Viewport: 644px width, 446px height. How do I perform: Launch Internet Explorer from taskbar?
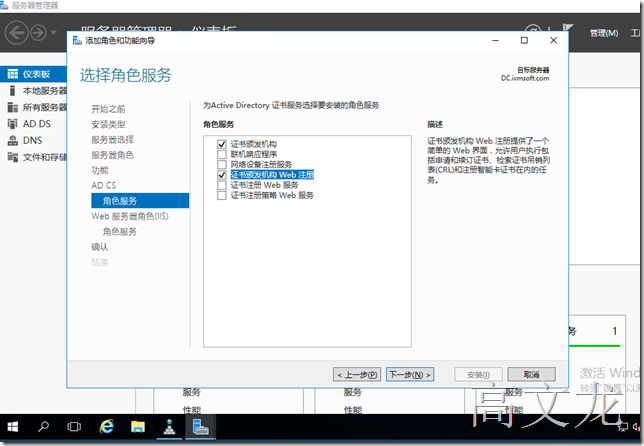pyautogui.click(x=107, y=427)
